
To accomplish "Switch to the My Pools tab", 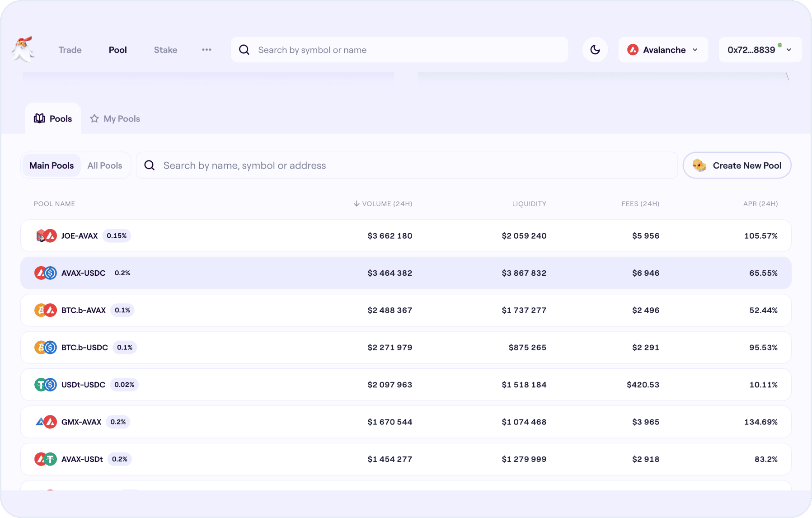I will coord(115,118).
